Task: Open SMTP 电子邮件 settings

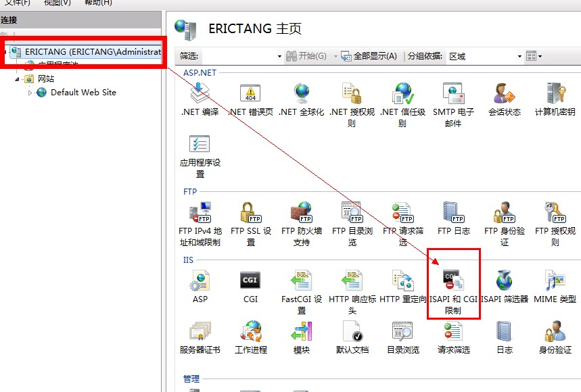Action: pos(453,105)
